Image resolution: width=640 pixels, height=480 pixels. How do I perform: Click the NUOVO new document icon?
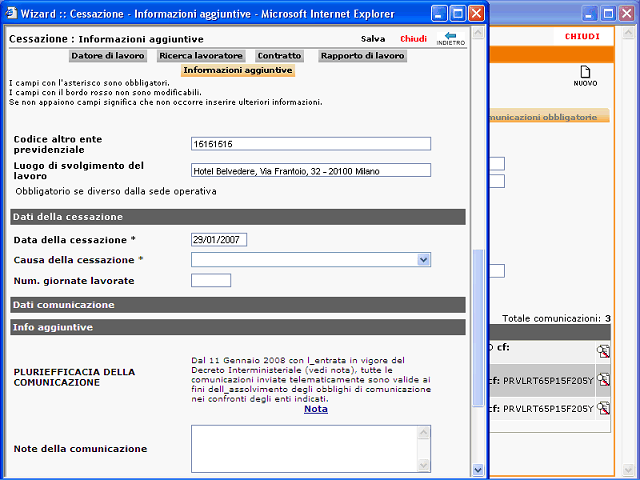tap(585, 72)
